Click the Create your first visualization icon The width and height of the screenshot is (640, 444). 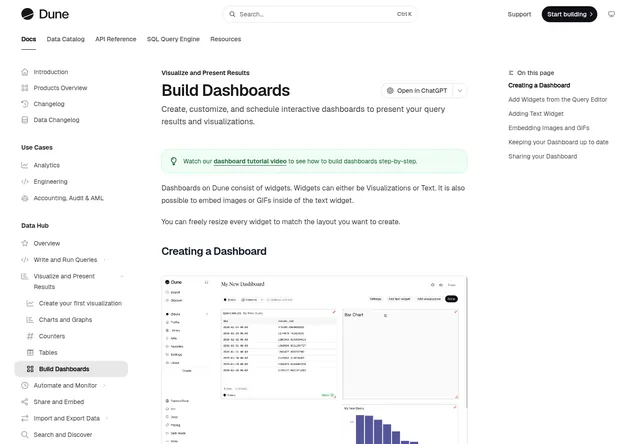(x=30, y=303)
